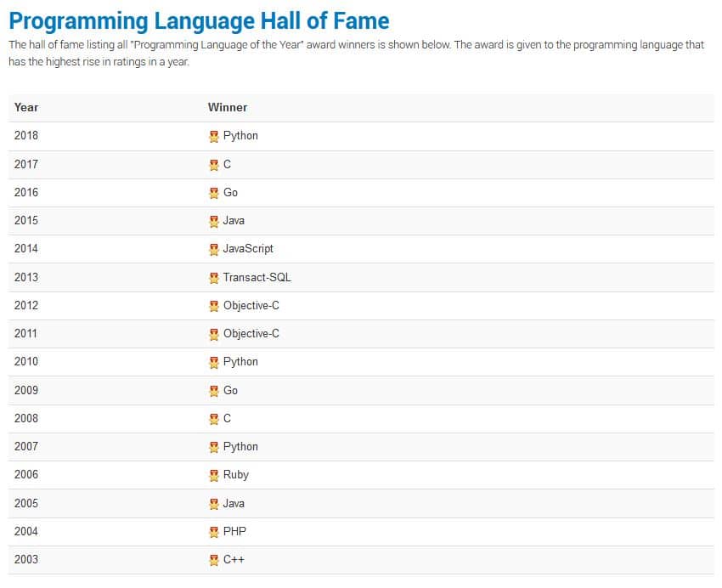Click the year 2013 cell

click(x=26, y=277)
